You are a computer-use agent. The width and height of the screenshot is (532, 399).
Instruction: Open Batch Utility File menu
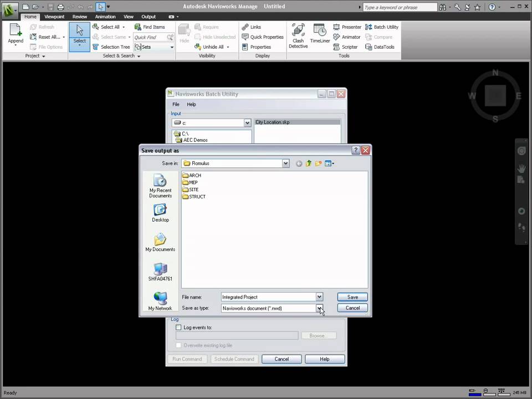pyautogui.click(x=176, y=105)
